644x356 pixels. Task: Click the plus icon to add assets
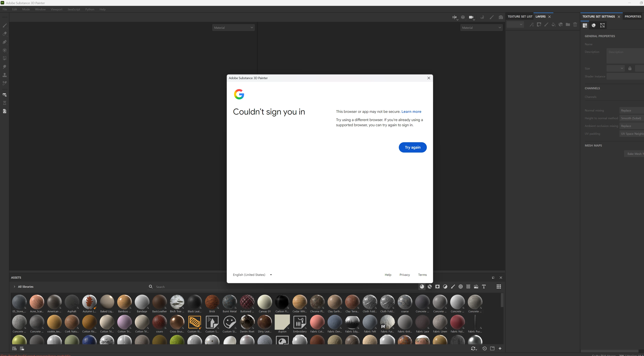click(x=500, y=348)
